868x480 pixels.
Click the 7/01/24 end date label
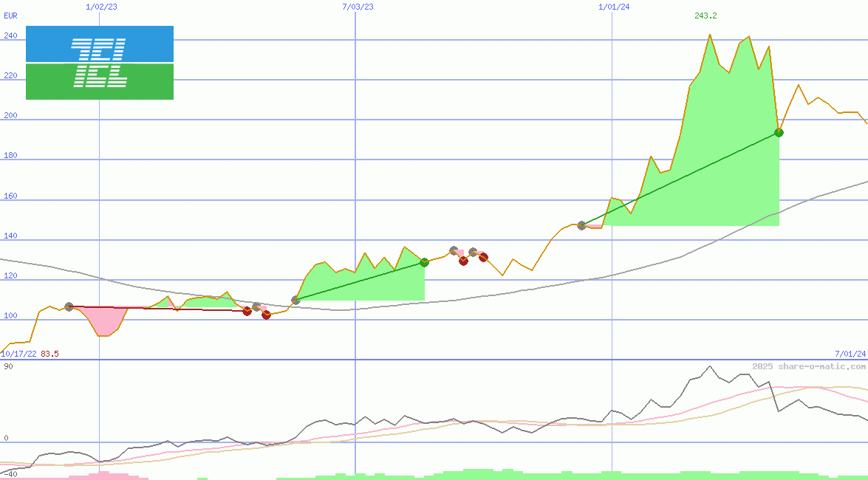(x=850, y=354)
